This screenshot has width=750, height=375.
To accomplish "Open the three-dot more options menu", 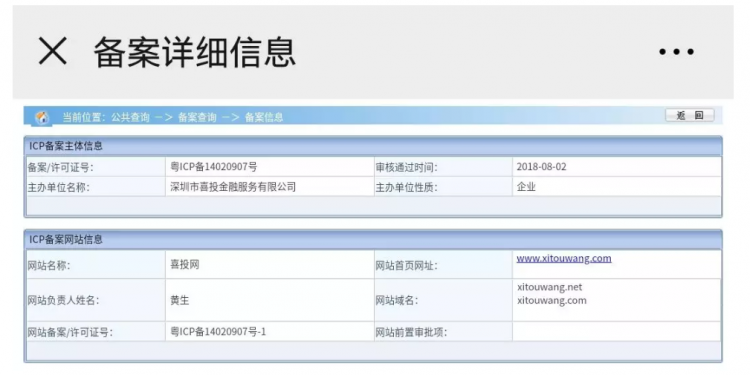I will coord(676,52).
